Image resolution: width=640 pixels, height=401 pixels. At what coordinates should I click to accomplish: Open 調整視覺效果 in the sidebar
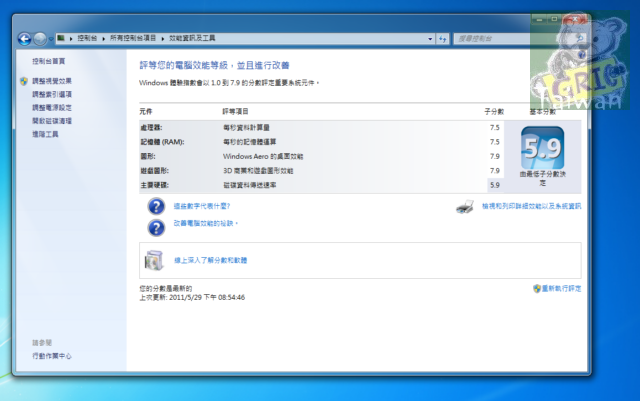click(52, 81)
